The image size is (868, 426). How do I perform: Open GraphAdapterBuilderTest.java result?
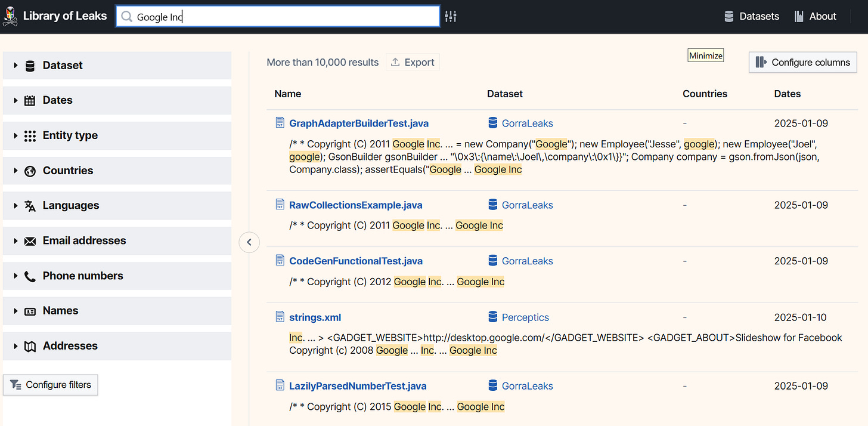pos(358,124)
